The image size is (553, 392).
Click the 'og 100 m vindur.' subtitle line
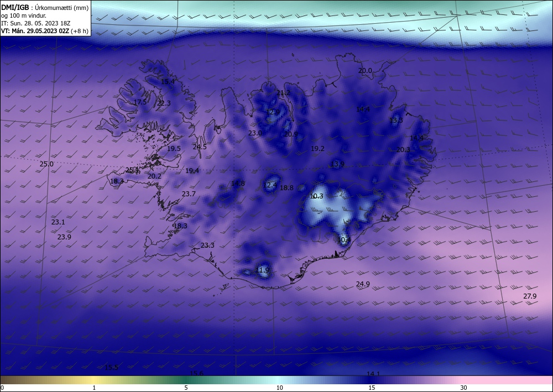(x=24, y=15)
